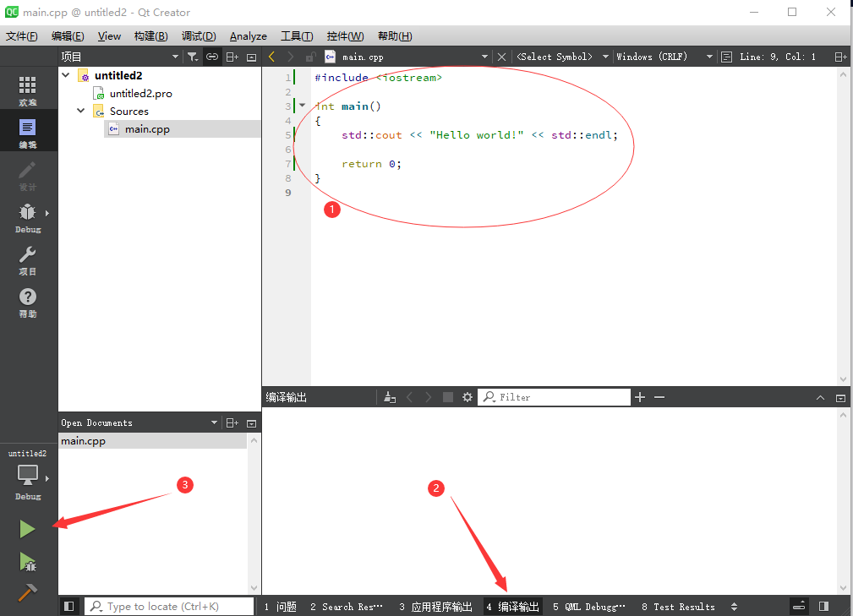Open the 编辑(E) menu
The width and height of the screenshot is (853, 616).
(x=68, y=35)
